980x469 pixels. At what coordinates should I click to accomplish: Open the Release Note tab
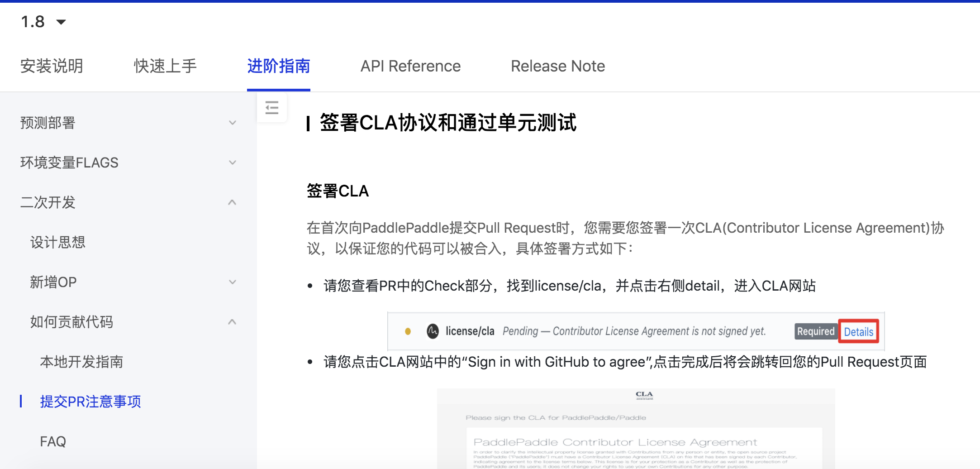click(x=558, y=66)
